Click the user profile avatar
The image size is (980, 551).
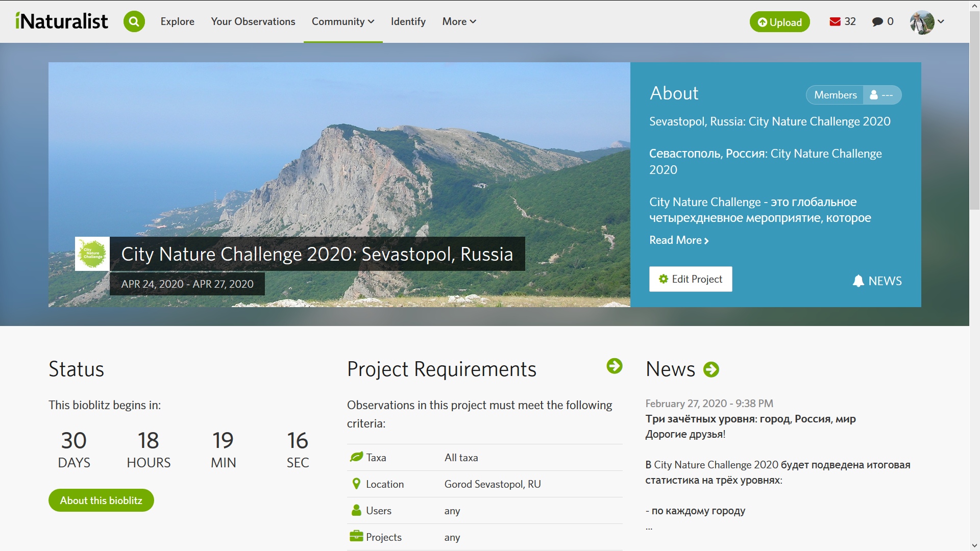[x=922, y=22]
